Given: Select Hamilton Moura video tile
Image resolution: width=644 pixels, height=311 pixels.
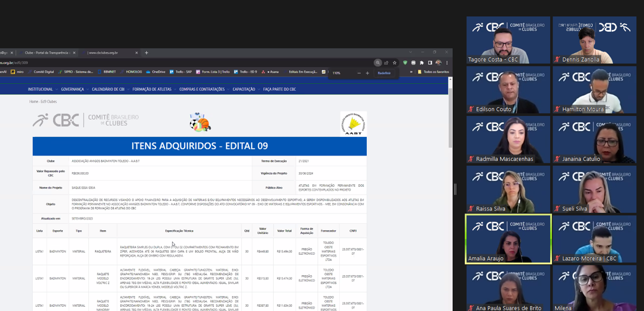Looking at the screenshot, I should pyautogui.click(x=594, y=90).
